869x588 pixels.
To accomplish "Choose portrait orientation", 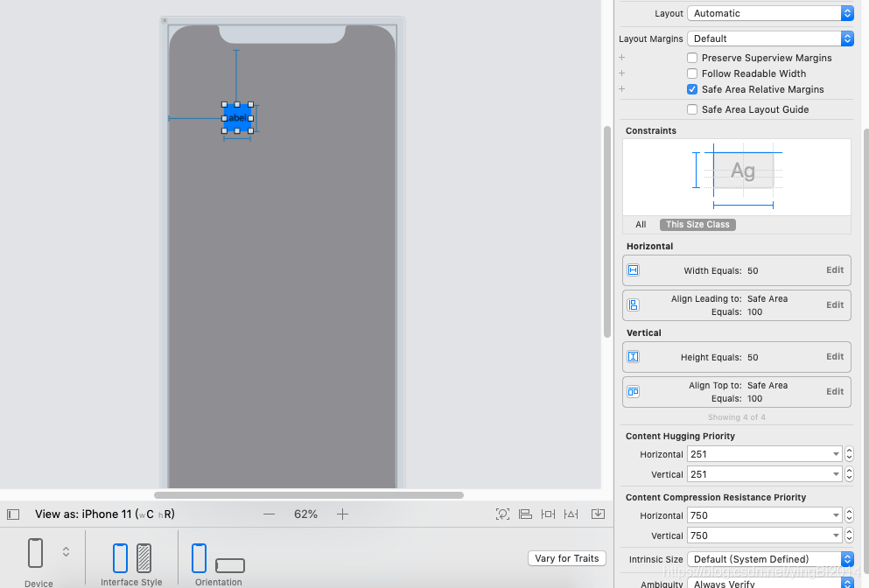I will (x=199, y=558).
